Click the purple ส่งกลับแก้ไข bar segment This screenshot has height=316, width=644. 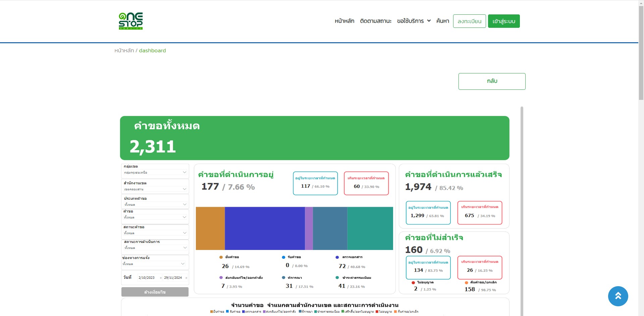(309, 229)
